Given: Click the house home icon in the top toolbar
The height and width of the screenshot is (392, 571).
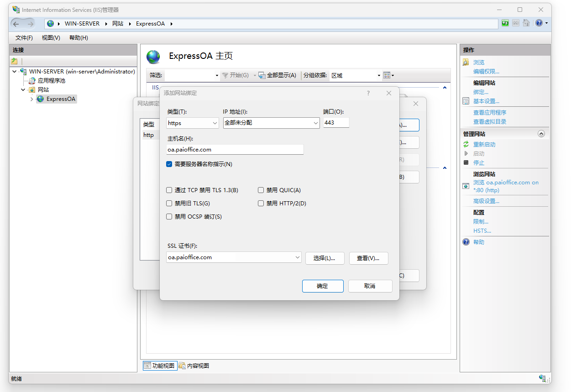Looking at the screenshot, I should coord(526,23).
